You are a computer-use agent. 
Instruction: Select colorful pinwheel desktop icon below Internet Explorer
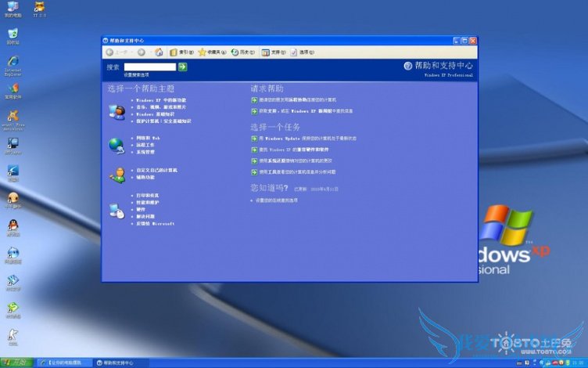pyautogui.click(x=13, y=91)
